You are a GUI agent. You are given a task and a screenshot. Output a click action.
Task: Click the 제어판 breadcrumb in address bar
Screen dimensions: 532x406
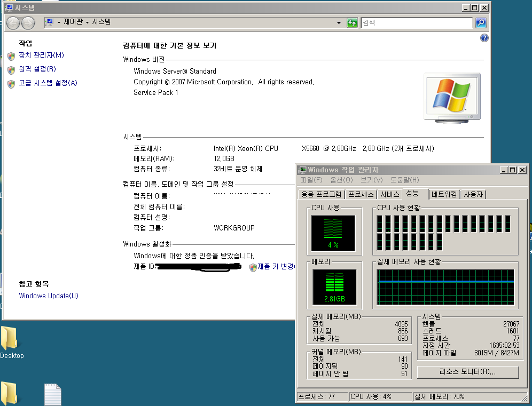(73, 22)
